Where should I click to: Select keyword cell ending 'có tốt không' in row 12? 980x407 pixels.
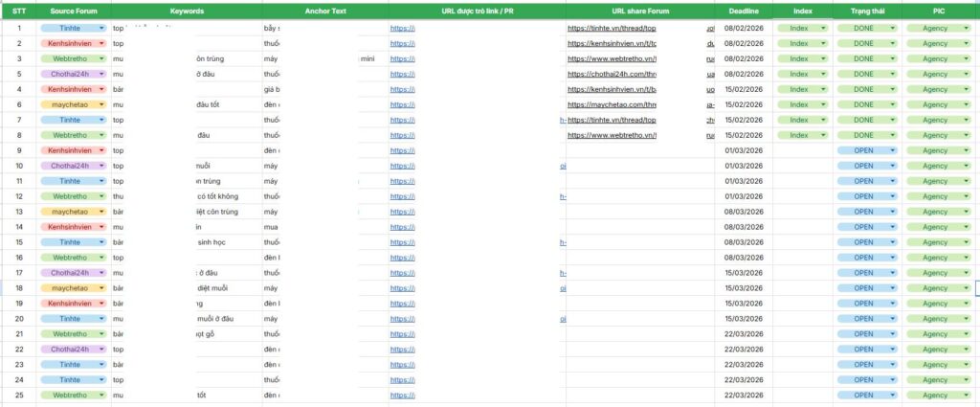coord(187,196)
